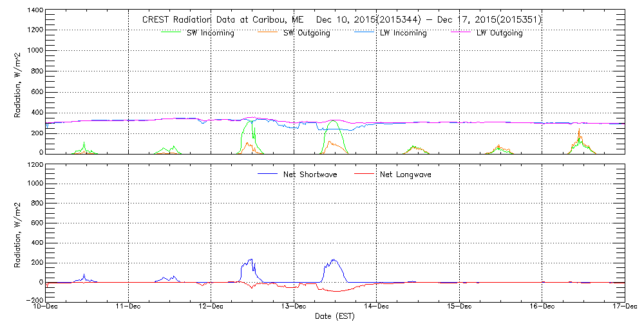Click the red line swatch beside Net Longwave
Viewport: 644px width, 322px height.
tap(364, 174)
